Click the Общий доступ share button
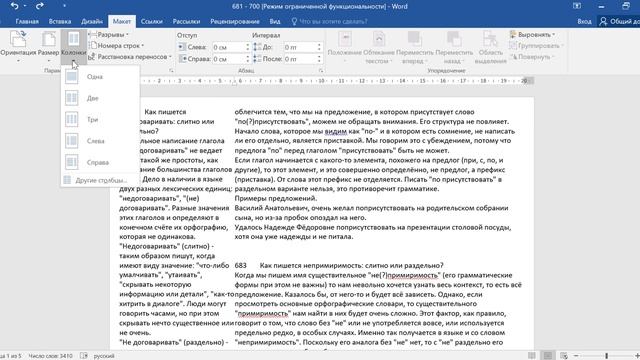 (x=619, y=21)
